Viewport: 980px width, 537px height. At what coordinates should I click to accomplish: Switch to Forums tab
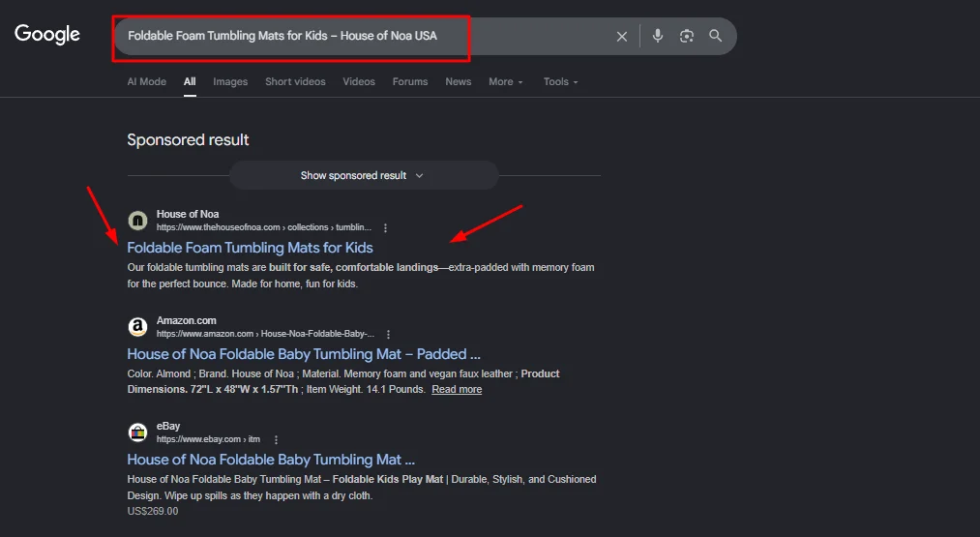point(410,82)
